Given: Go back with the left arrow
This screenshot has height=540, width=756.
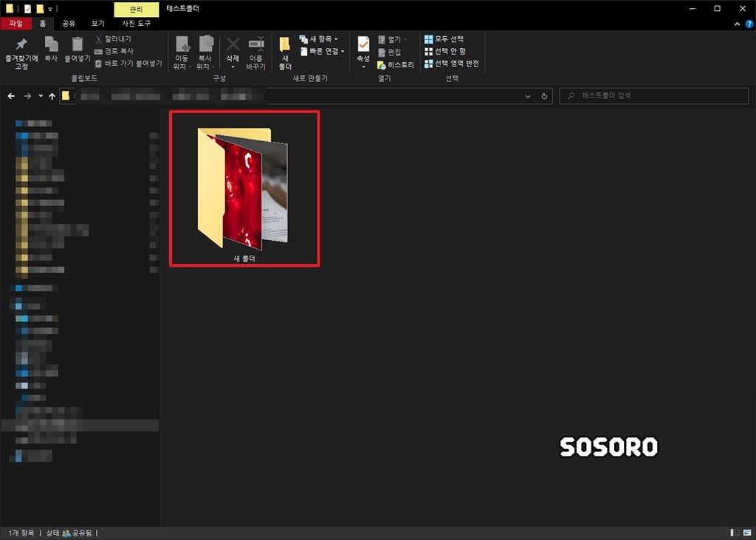Looking at the screenshot, I should pyautogui.click(x=11, y=96).
